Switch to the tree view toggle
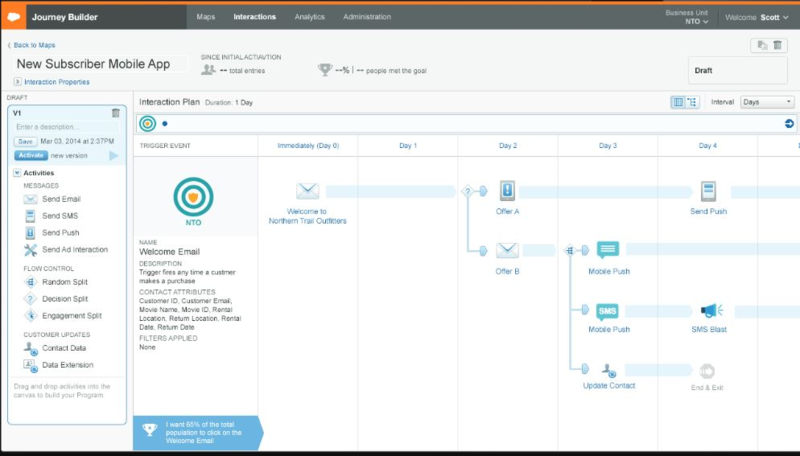This screenshot has height=456, width=800. (x=692, y=102)
